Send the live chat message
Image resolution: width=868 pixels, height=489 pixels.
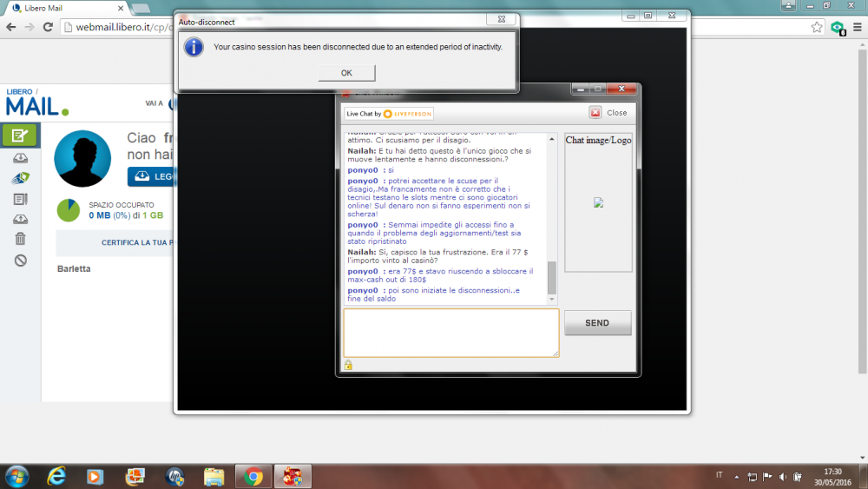597,323
